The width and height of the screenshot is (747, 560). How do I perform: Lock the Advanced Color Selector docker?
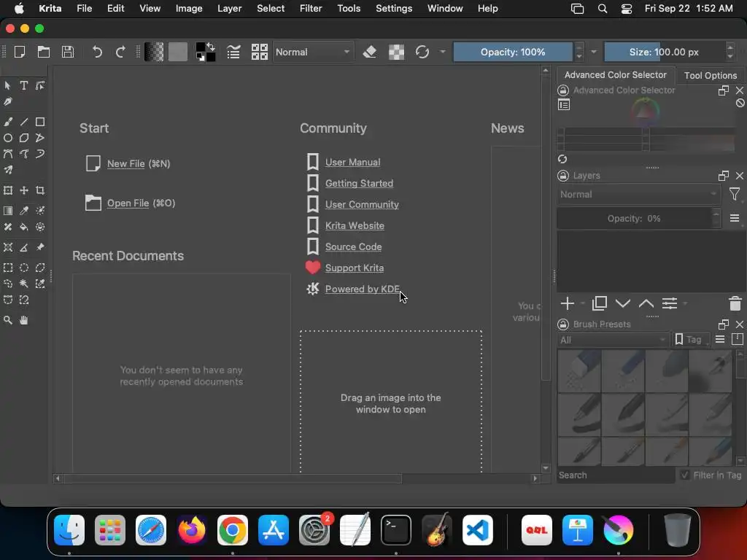click(x=563, y=90)
